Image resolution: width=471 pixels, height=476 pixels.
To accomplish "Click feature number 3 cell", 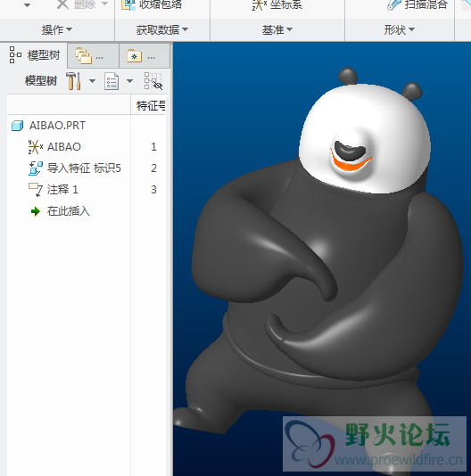I will click(x=153, y=190).
